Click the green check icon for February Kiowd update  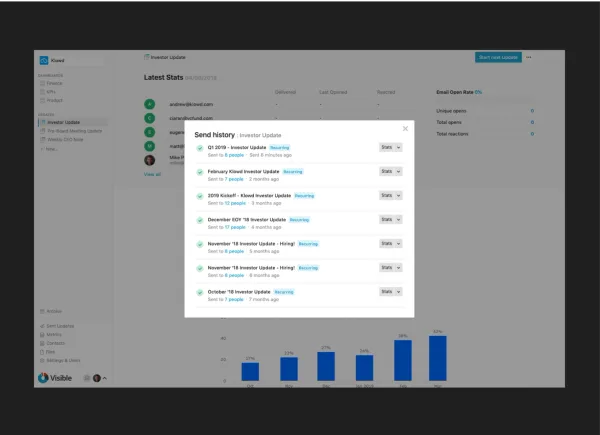(200, 172)
